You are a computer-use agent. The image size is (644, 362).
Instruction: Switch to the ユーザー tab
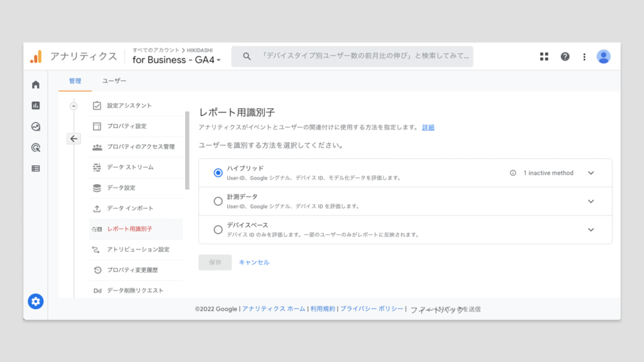coord(114,81)
